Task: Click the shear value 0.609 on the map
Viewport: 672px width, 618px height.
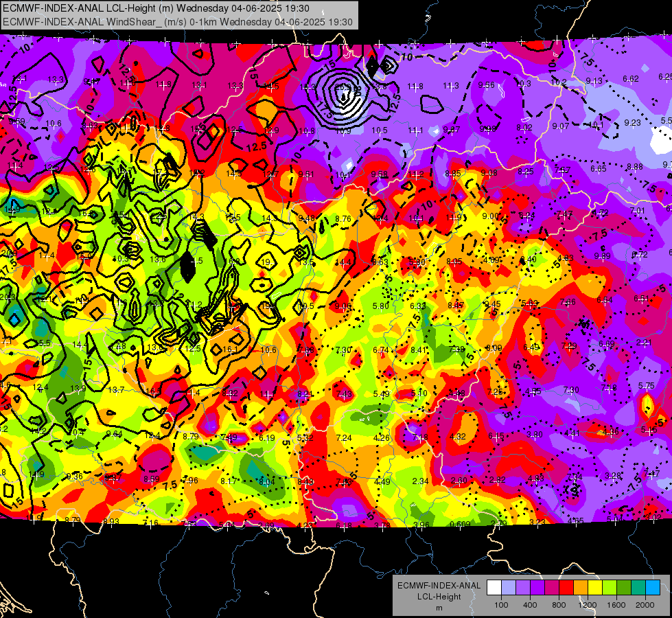Action: point(461,524)
